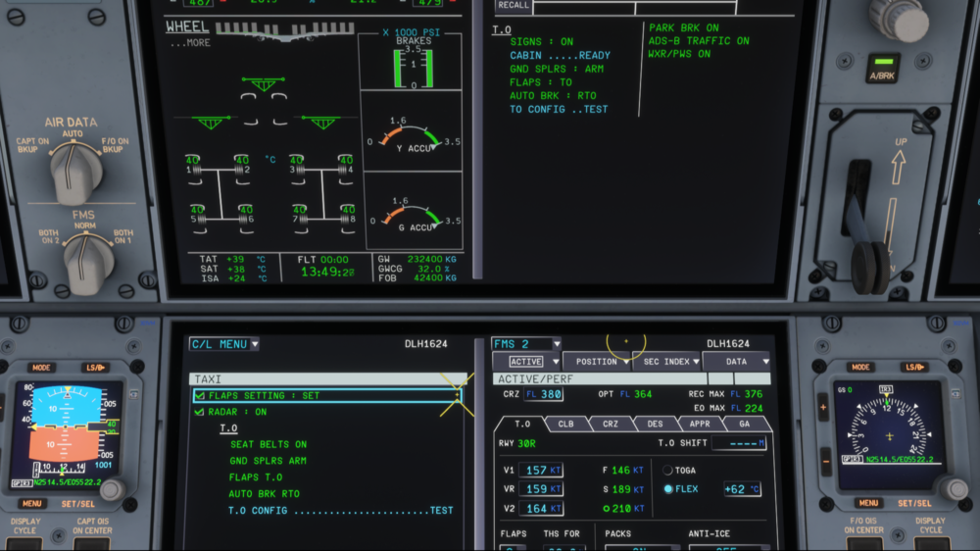The width and height of the screenshot is (980, 551).
Task: Turn the knob above the A/BRK button
Action: (x=900, y=19)
